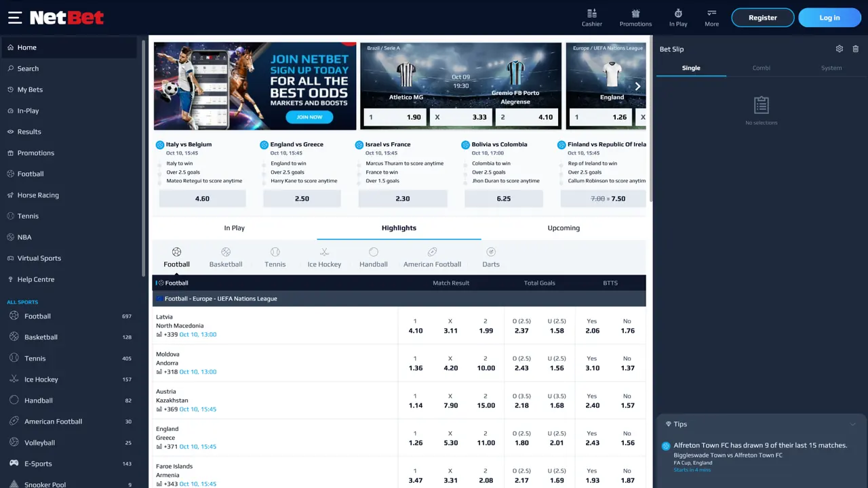Switch to the Upcoming tab
Screen dimensions: 868x488
(x=564, y=228)
